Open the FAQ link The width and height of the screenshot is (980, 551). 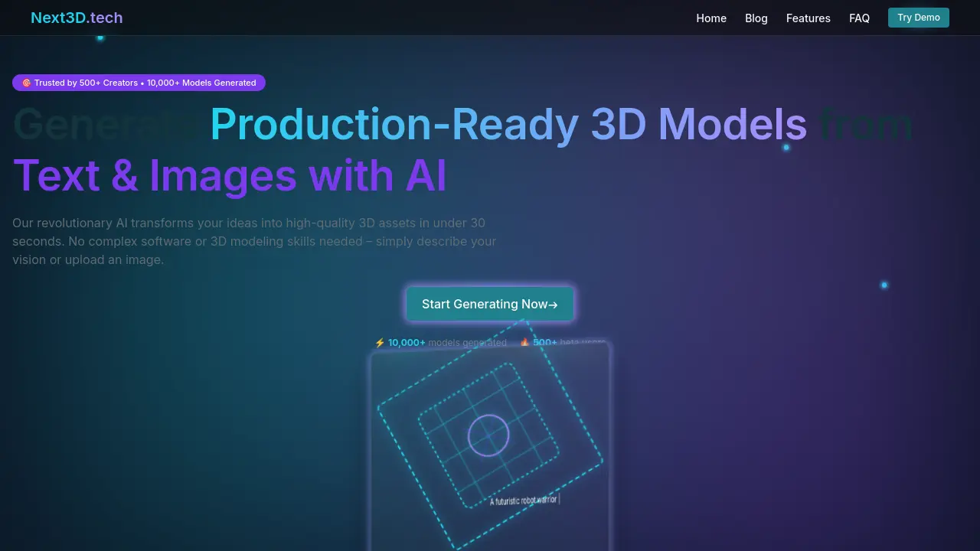pos(859,18)
